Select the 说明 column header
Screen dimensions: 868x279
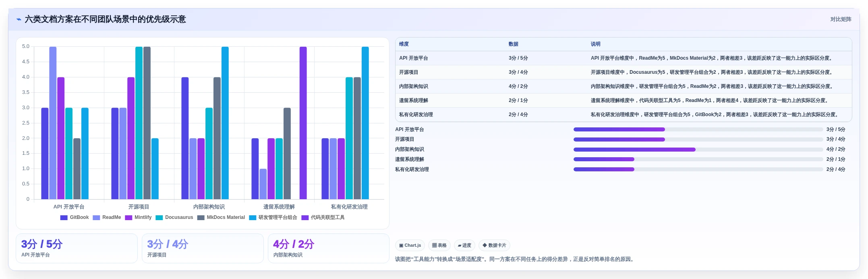click(596, 44)
